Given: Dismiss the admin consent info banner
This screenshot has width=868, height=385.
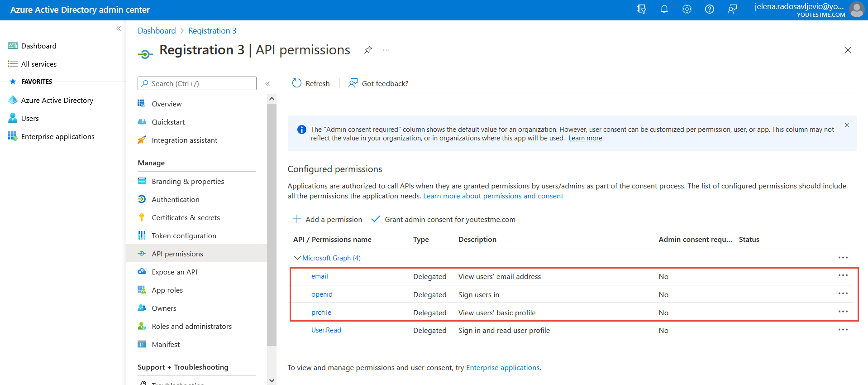Looking at the screenshot, I should tap(847, 125).
